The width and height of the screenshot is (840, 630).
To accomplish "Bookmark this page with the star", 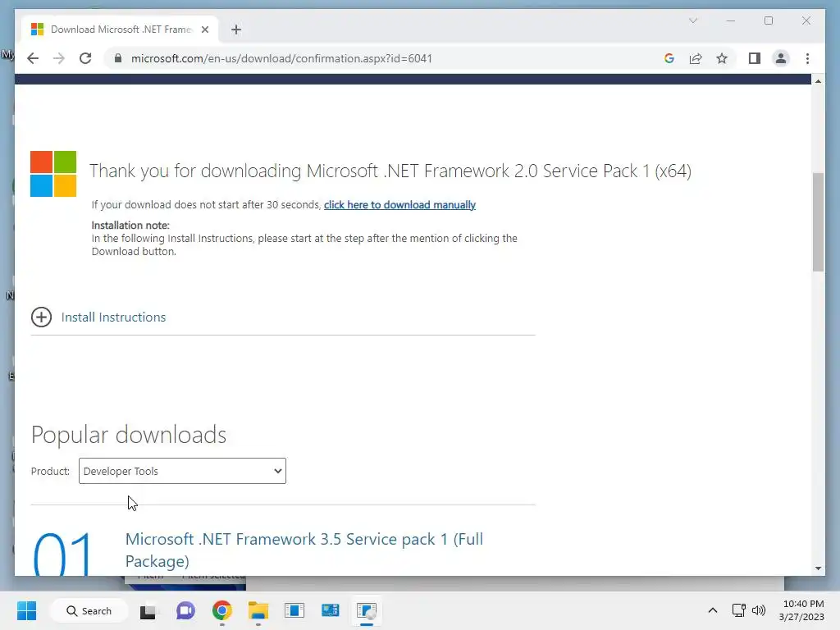I will tap(722, 58).
